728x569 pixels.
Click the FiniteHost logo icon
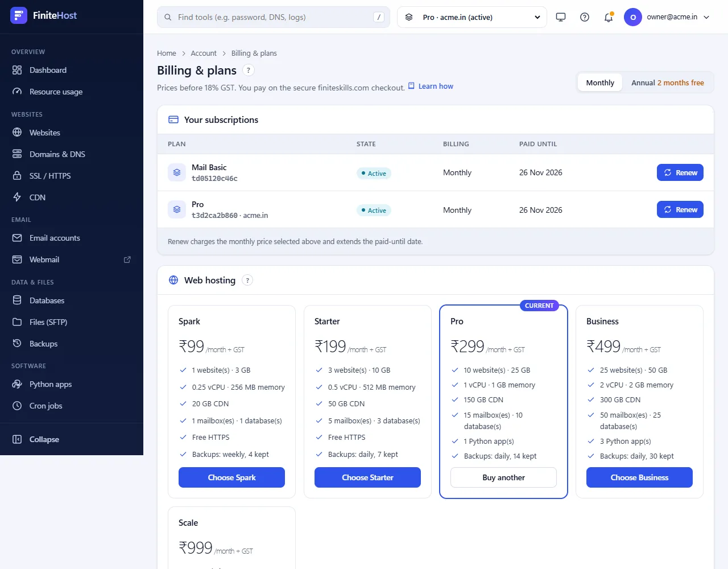tap(19, 15)
